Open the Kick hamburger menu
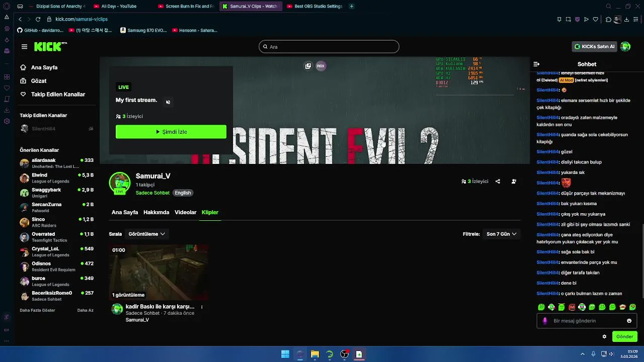The image size is (644, 362). [x=24, y=47]
